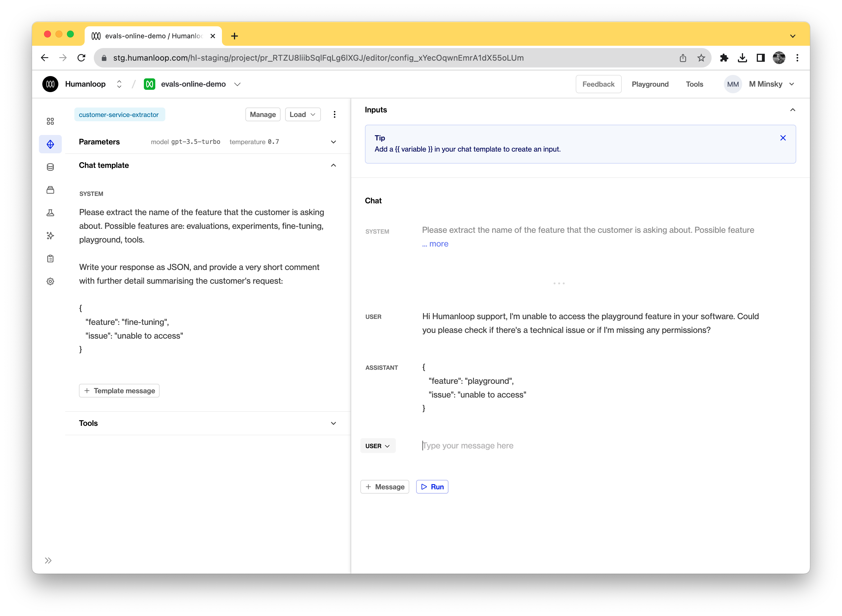
Task: Click the Humanloop black logo icon
Action: tap(50, 84)
